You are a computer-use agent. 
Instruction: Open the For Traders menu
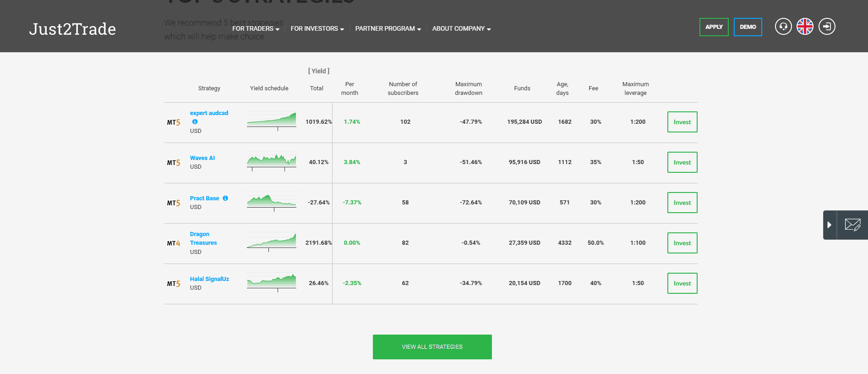click(256, 28)
